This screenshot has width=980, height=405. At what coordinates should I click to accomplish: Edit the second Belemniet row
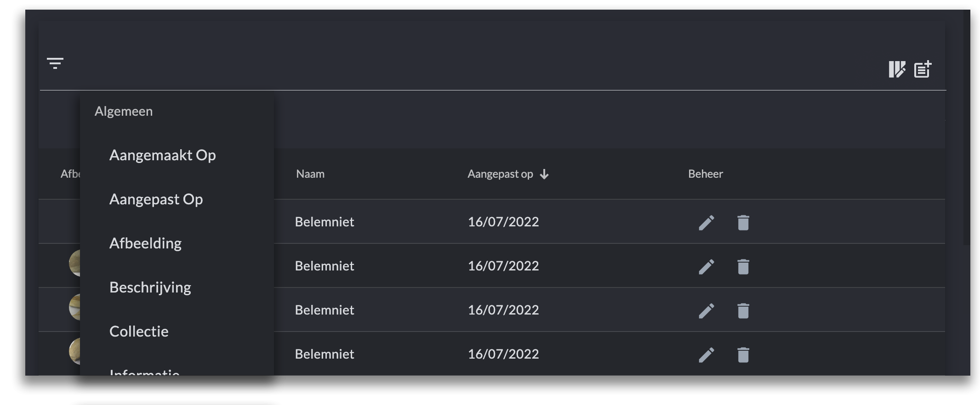click(x=707, y=267)
